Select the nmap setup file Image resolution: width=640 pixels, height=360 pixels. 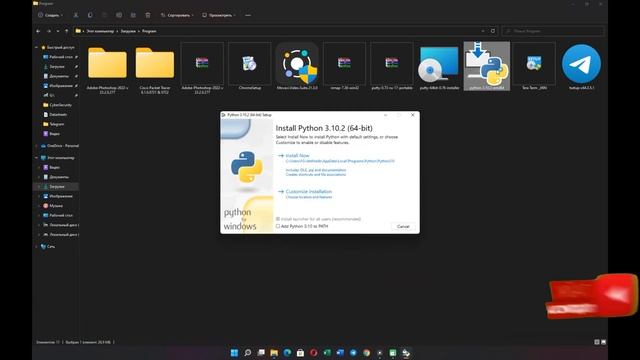click(344, 66)
